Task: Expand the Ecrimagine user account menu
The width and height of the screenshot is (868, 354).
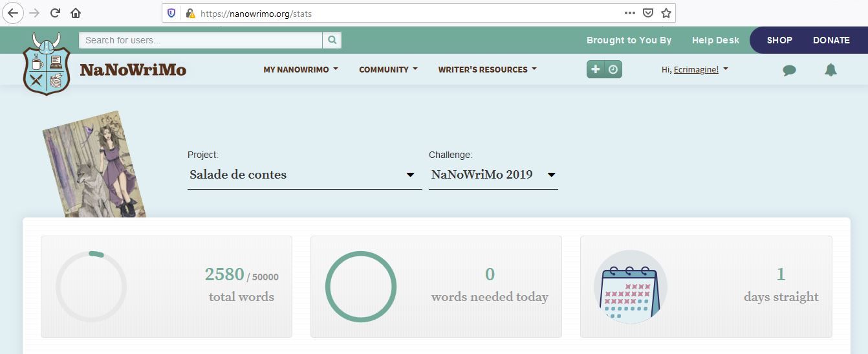Action: pyautogui.click(x=695, y=70)
